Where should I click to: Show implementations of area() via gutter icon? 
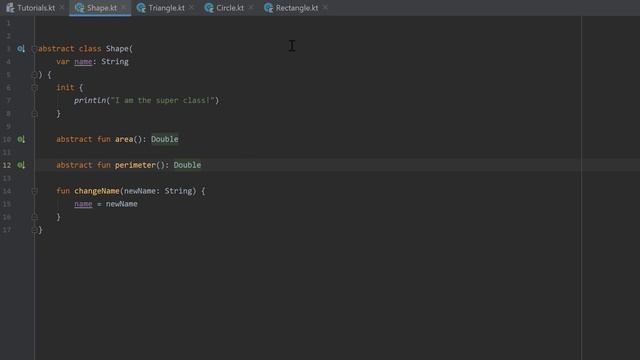(x=21, y=139)
